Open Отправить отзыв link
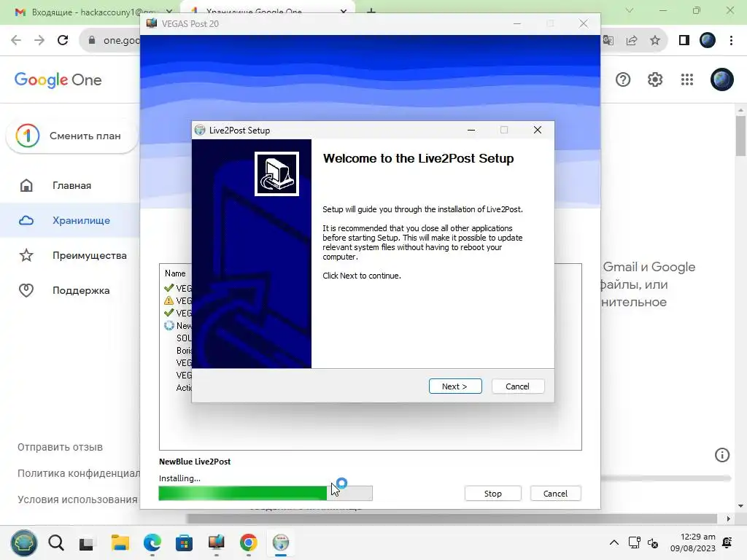This screenshot has width=747, height=560. point(60,447)
